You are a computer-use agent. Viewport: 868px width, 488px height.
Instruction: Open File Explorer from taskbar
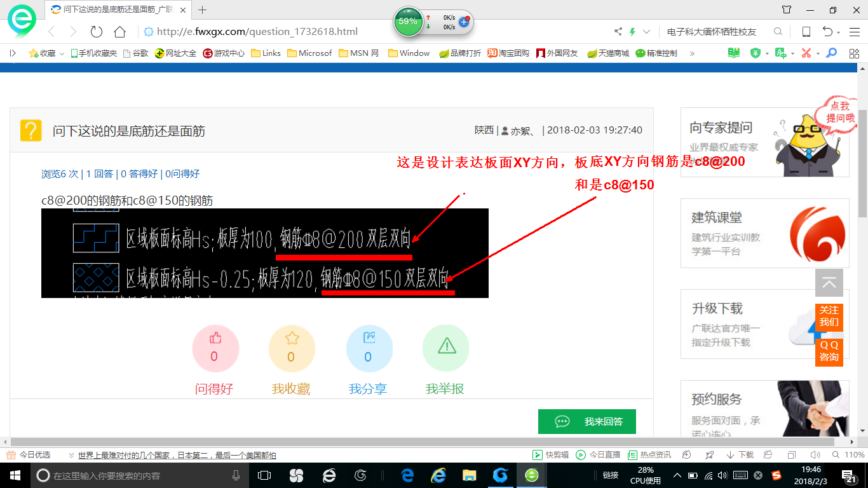click(x=469, y=475)
